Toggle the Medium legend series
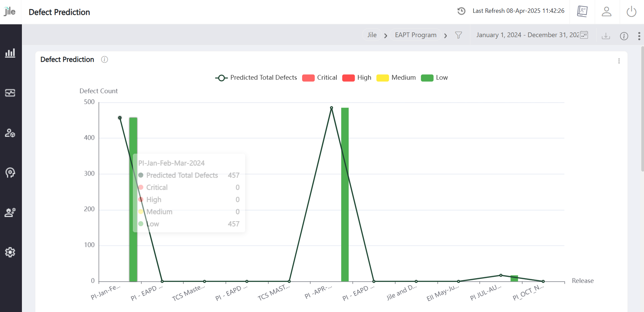This screenshot has width=644, height=312. point(396,78)
